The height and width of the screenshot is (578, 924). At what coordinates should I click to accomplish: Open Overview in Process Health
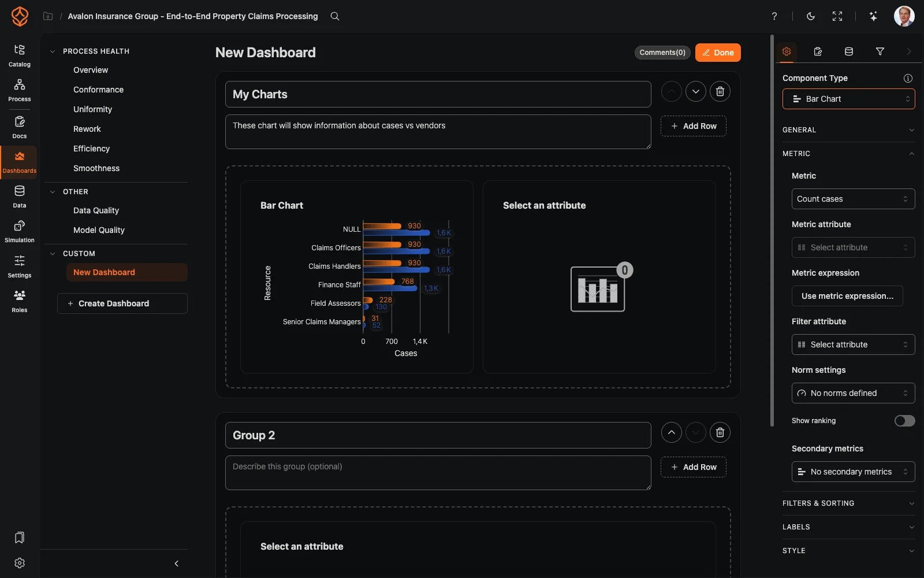pyautogui.click(x=91, y=70)
